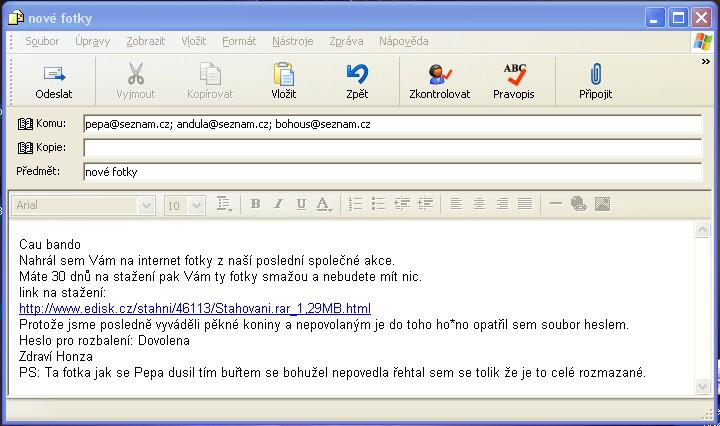Click the Vložit (Paste) toolbar icon
This screenshot has width=720, height=426.
point(283,81)
